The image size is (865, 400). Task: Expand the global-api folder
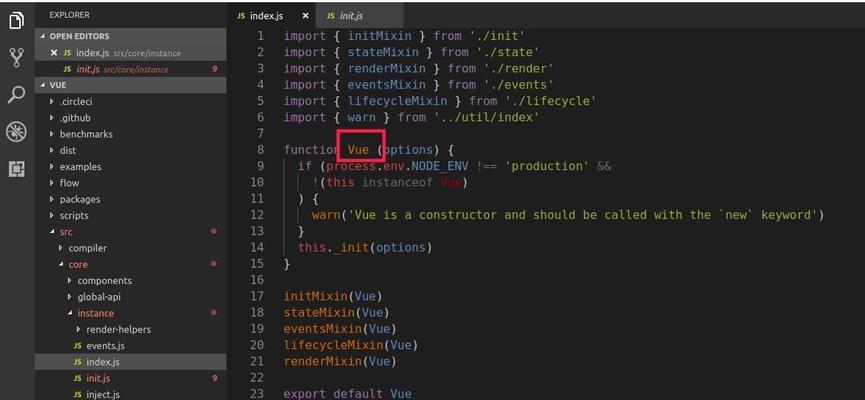[x=99, y=297]
